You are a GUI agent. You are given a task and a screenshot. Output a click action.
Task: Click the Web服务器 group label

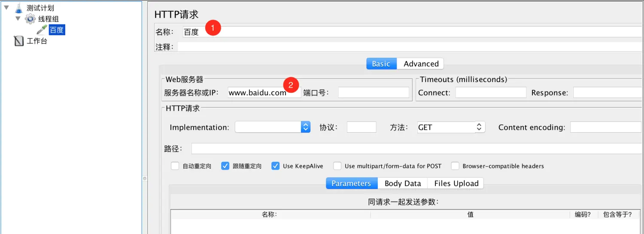185,79
